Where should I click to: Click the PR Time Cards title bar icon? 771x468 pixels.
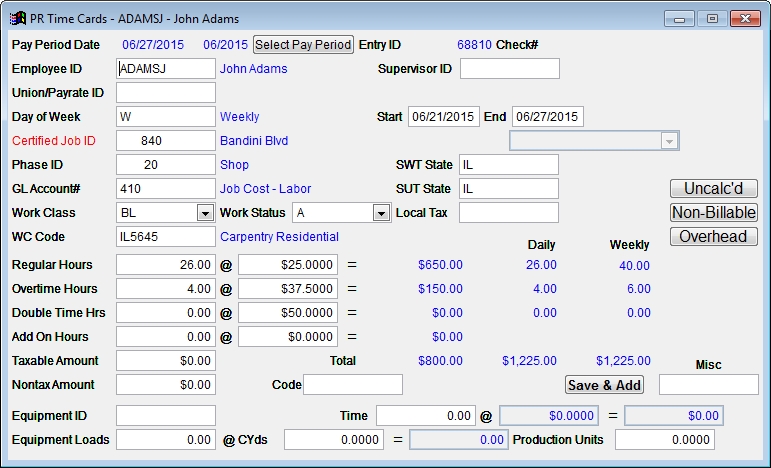point(17,18)
